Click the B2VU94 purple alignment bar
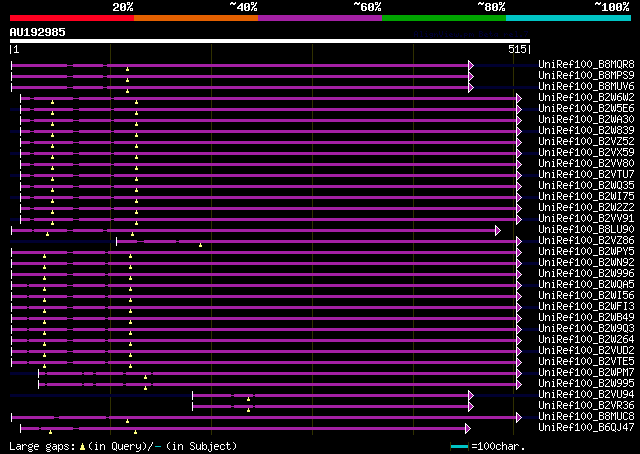This screenshot has width=640, height=454. [x=330, y=395]
